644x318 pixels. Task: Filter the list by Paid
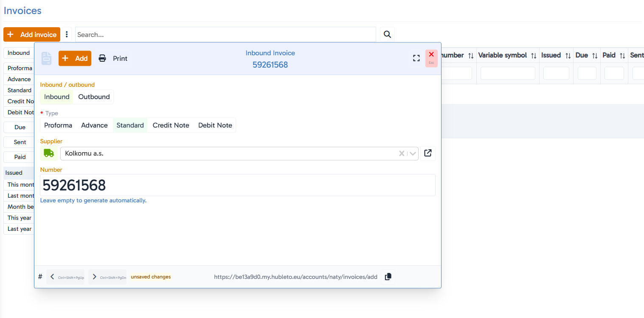click(20, 157)
